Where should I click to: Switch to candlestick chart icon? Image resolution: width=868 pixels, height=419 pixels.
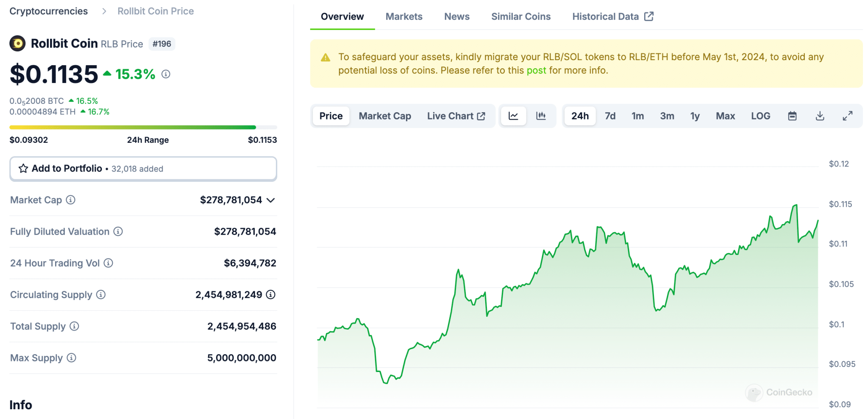[541, 116]
